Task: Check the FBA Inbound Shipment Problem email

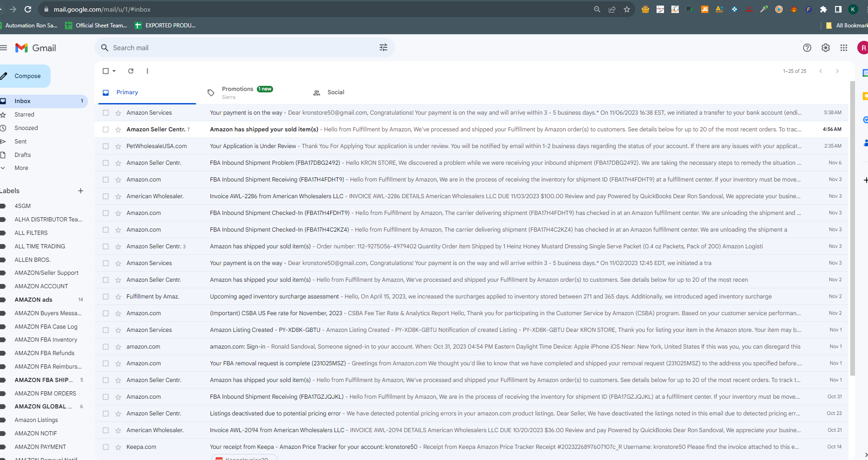Action: (106, 163)
